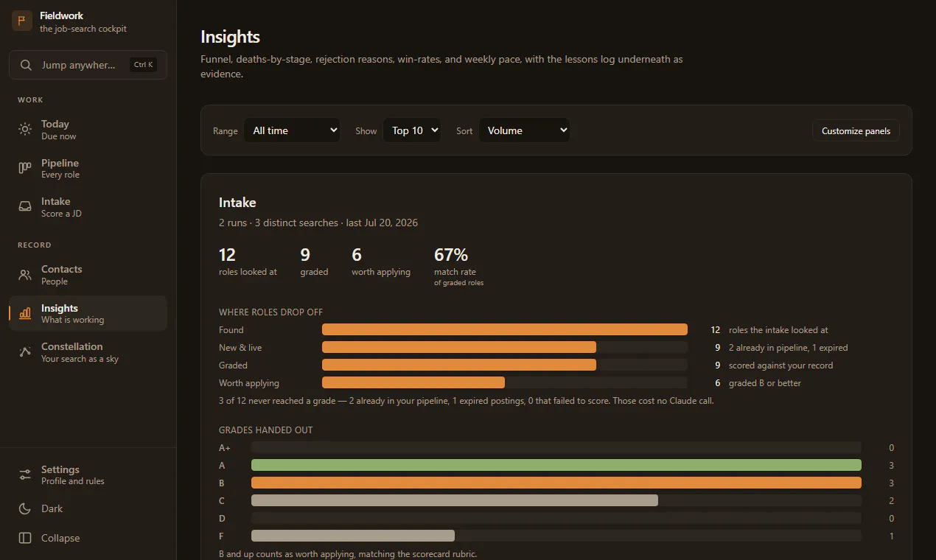The width and height of the screenshot is (936, 560).
Task: Open the Sort Volume dropdown
Action: pos(525,130)
